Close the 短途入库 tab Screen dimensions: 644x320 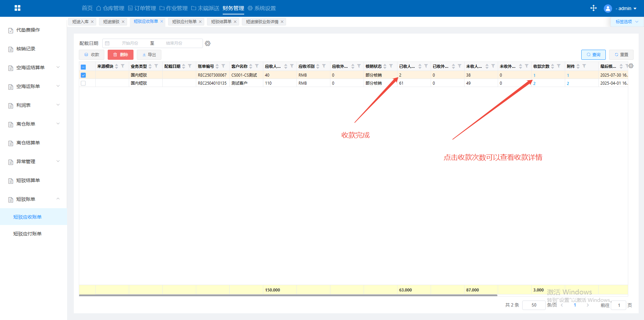92,22
